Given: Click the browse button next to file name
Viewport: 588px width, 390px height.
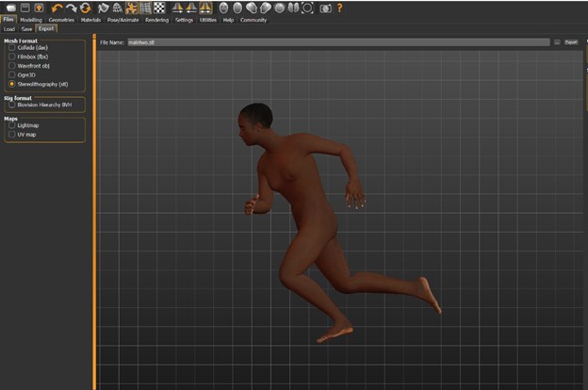Looking at the screenshot, I should coord(557,42).
